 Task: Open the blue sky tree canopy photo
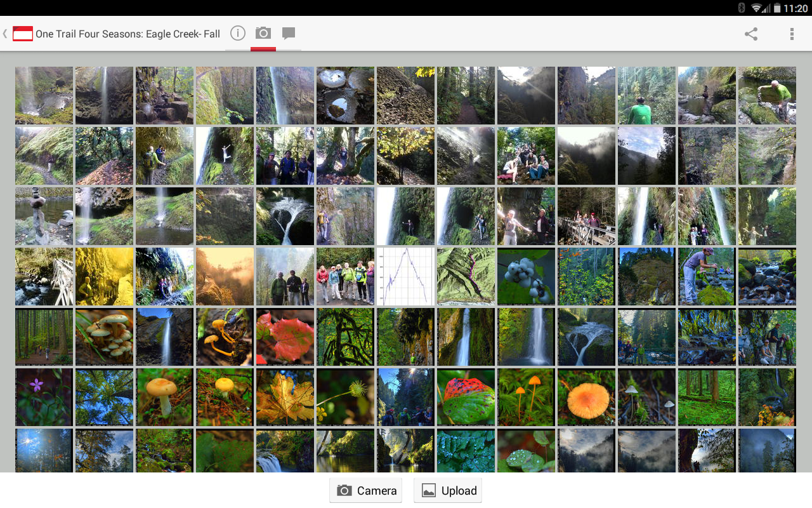tap(105, 397)
